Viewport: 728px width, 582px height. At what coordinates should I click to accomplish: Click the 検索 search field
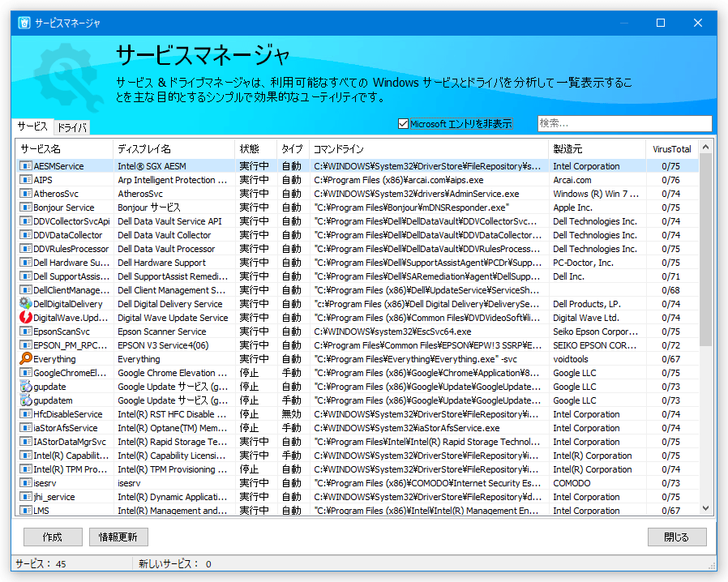tap(624, 123)
